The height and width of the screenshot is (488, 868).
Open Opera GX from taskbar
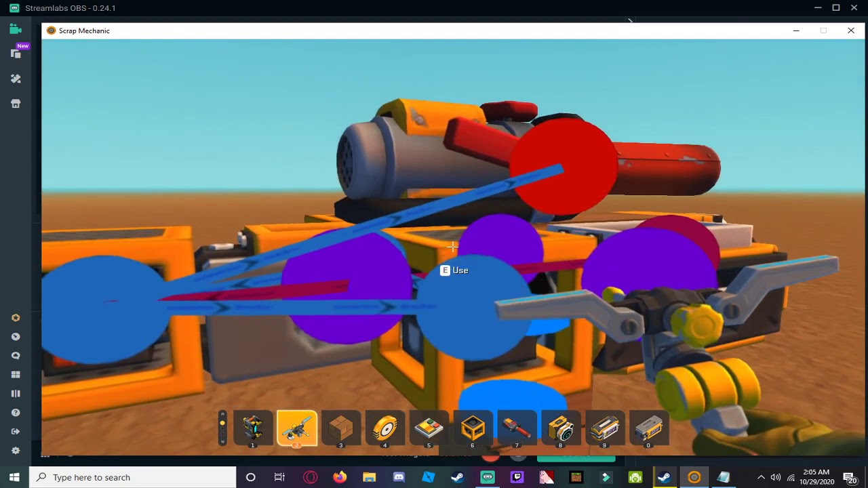pyautogui.click(x=311, y=477)
